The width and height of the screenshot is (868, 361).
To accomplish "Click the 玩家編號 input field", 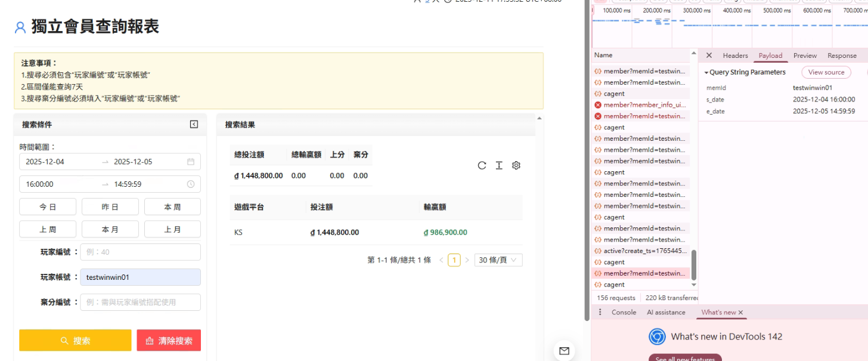I will pos(141,252).
